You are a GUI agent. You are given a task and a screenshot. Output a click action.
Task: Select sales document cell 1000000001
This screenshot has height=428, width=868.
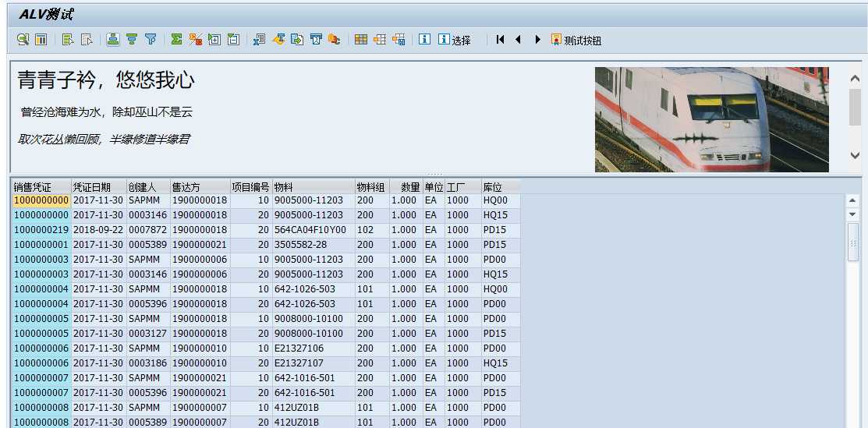(41, 245)
